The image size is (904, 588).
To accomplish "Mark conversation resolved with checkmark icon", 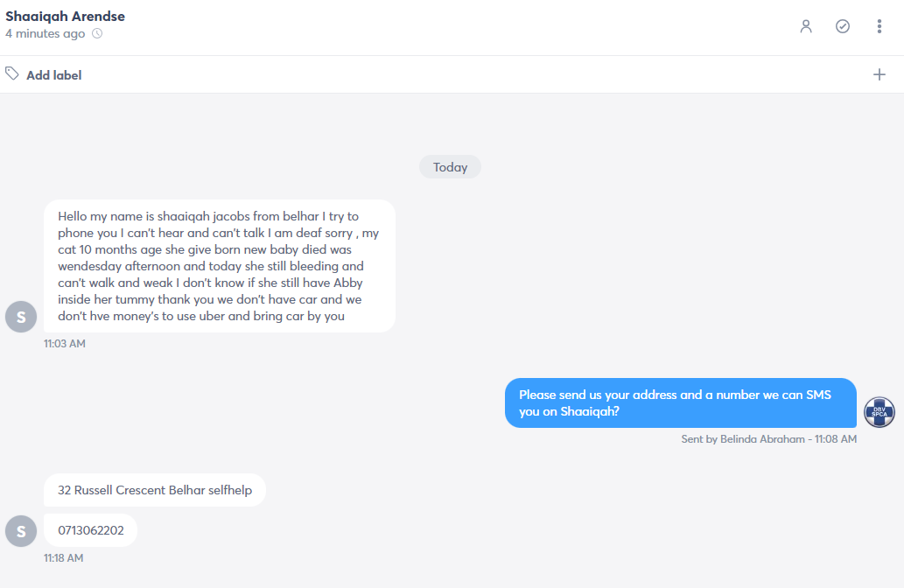I will pos(843,26).
